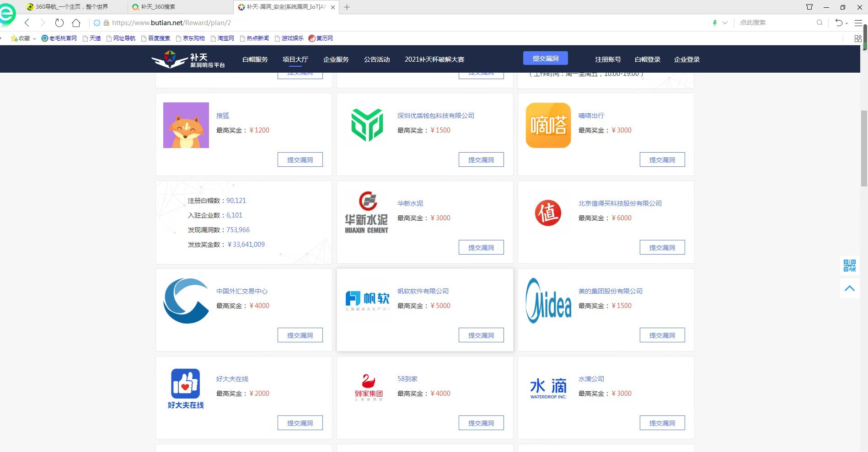Screen dimensions: 868x452
Task: Open the 百度搜索 bookmark
Action: pos(155,38)
